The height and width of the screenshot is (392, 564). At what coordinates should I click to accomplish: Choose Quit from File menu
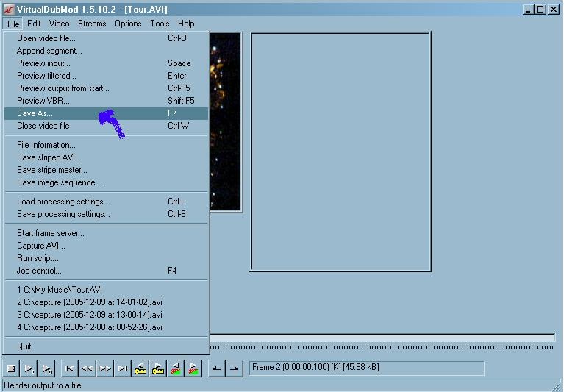107,346
